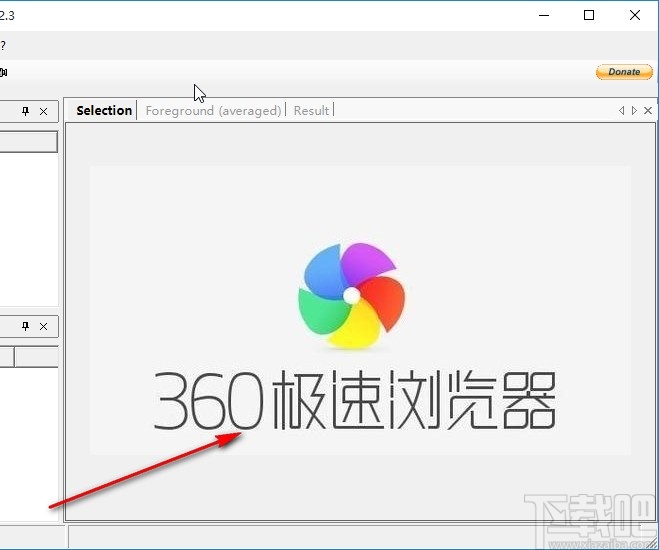Close the application window
This screenshot has height=550, width=659.
635,16
